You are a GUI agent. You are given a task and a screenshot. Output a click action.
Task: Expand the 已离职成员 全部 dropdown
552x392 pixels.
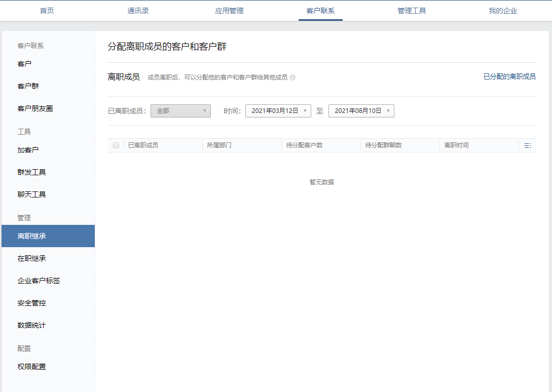point(180,111)
